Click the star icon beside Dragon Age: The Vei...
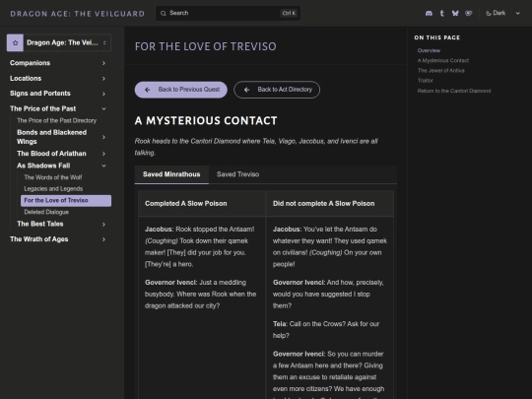 tap(15, 42)
